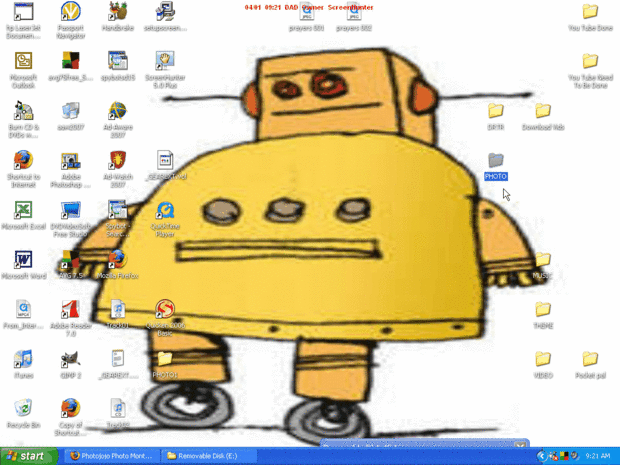
Task: Switch to Removable Disk (E:) taskbar window
Action: (x=208, y=456)
